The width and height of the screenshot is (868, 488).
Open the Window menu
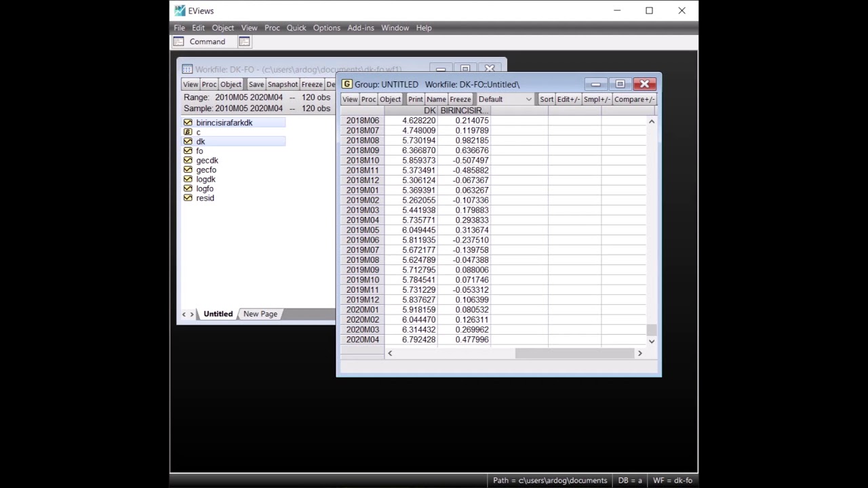click(x=395, y=28)
